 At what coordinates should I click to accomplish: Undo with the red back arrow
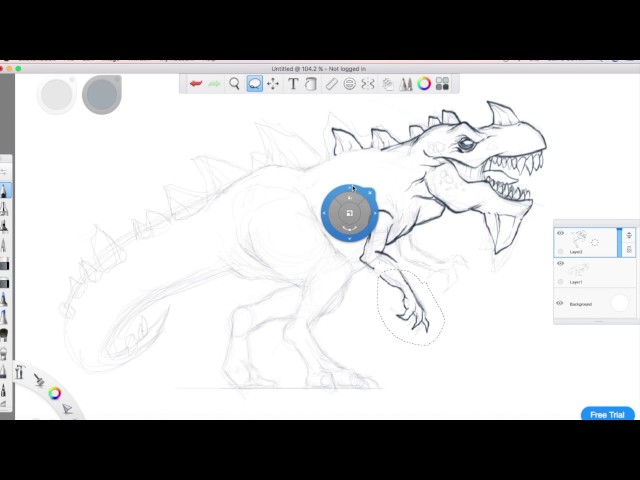(196, 84)
